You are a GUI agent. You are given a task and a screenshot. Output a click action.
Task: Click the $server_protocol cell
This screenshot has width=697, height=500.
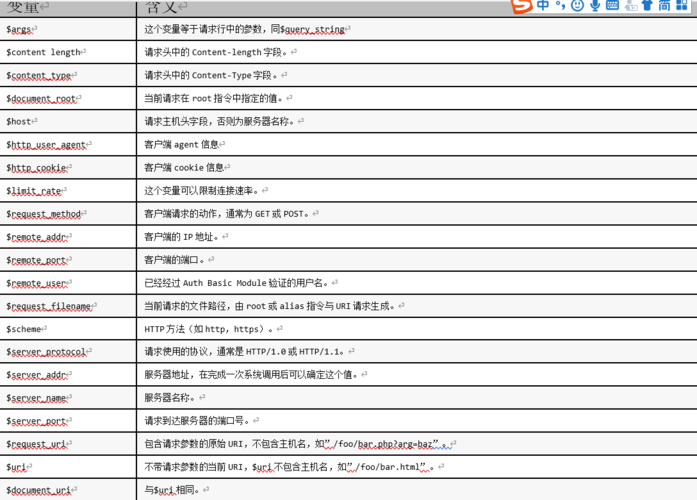tap(68, 352)
